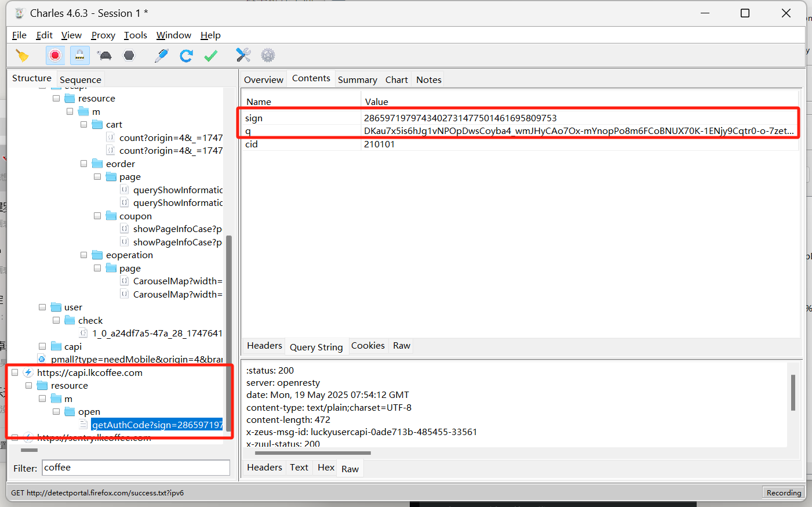Select the pmall?type=needMobile request item
The image size is (812, 507).
point(137,360)
